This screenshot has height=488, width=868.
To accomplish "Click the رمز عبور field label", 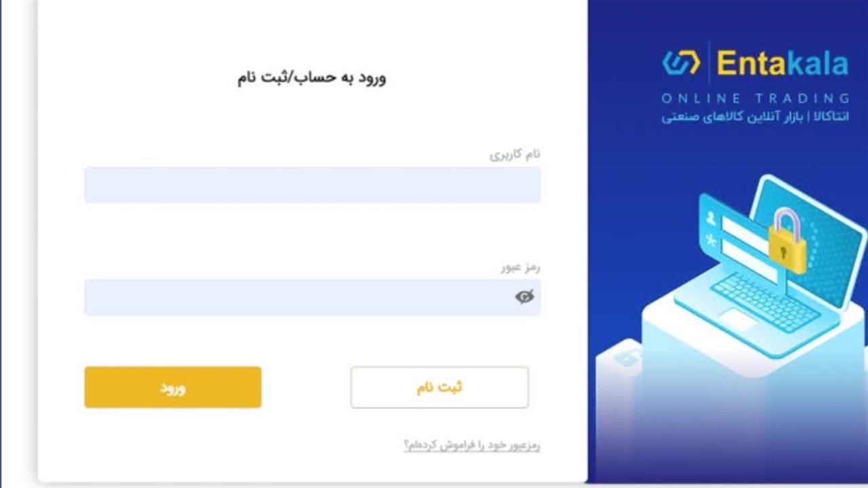I will (520, 267).
